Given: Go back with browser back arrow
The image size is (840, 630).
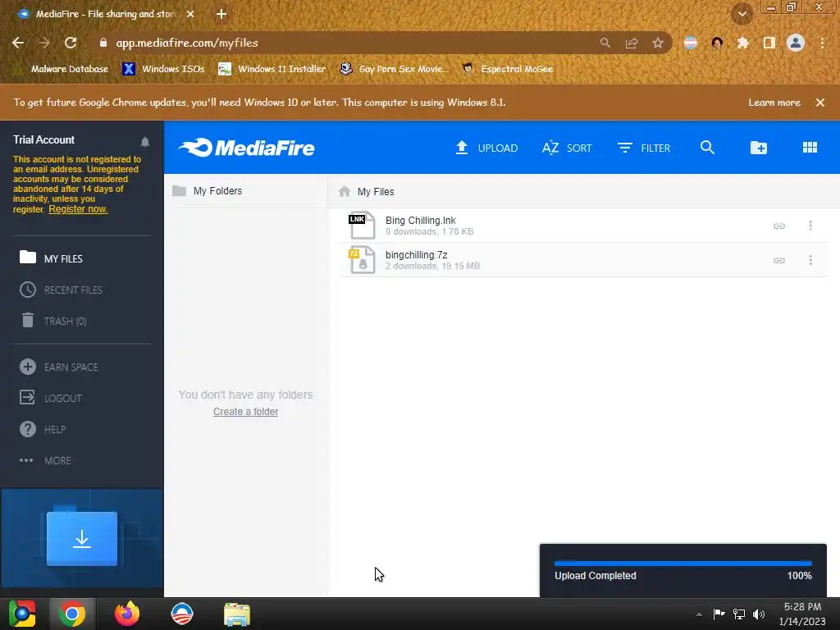Looking at the screenshot, I should click(x=18, y=43).
